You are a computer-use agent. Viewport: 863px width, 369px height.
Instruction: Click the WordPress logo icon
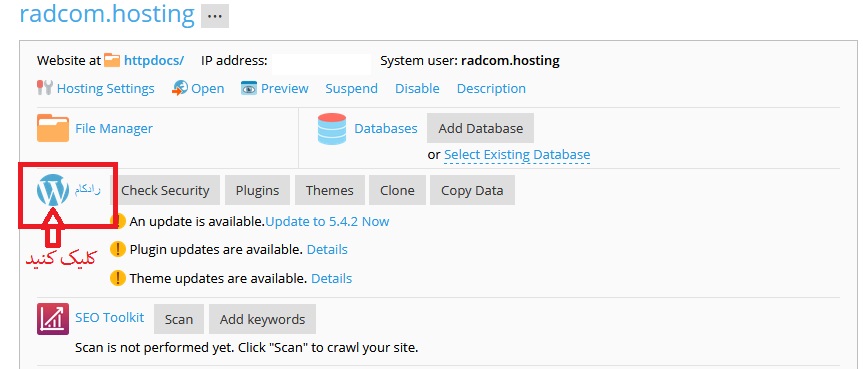[53, 190]
